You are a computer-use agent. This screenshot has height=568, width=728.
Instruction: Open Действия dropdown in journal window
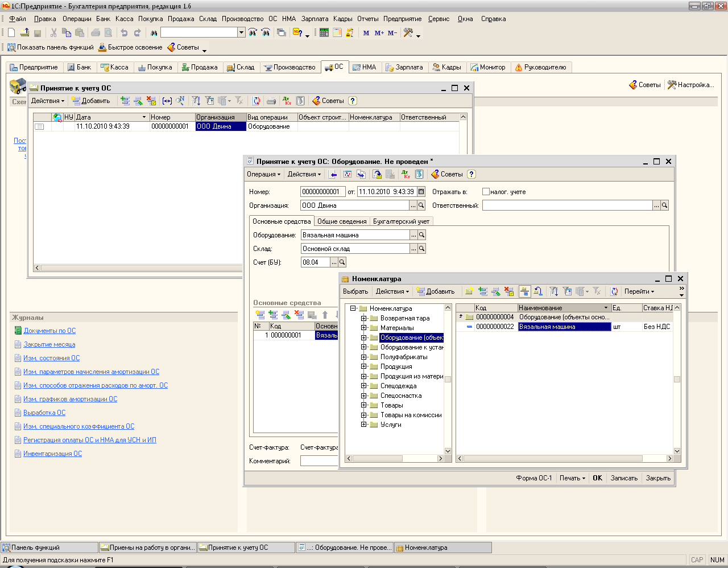[47, 101]
